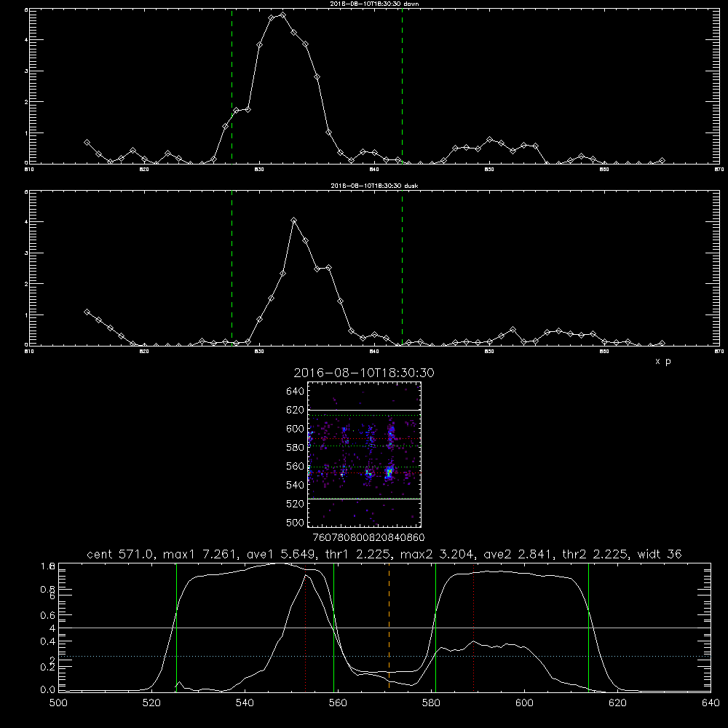This screenshot has width=728, height=728.
Task: Click the horizontal dotted threshold line in bottom plot
Action: click(x=384, y=657)
